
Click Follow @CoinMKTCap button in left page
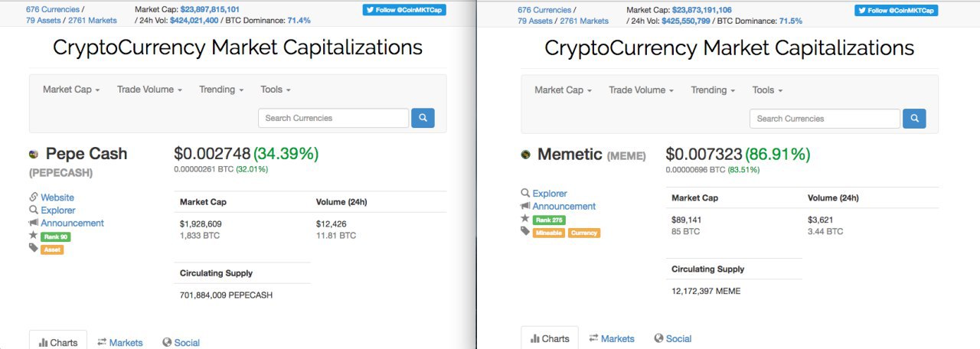click(404, 10)
